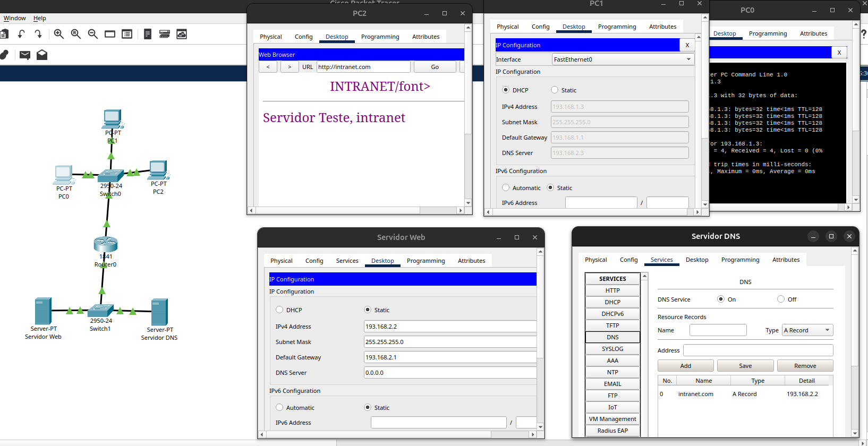Select the Servidor Web server icon
The height and width of the screenshot is (446, 868).
(x=43, y=311)
